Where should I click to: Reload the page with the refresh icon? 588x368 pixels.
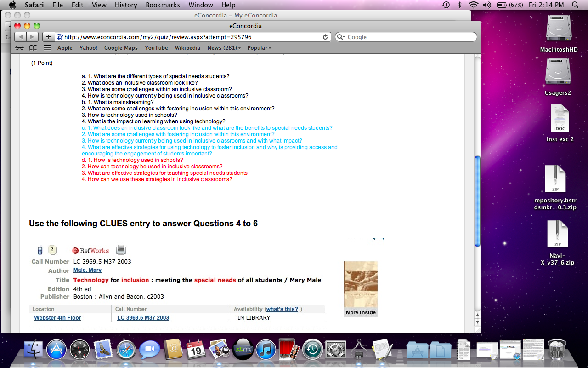325,37
